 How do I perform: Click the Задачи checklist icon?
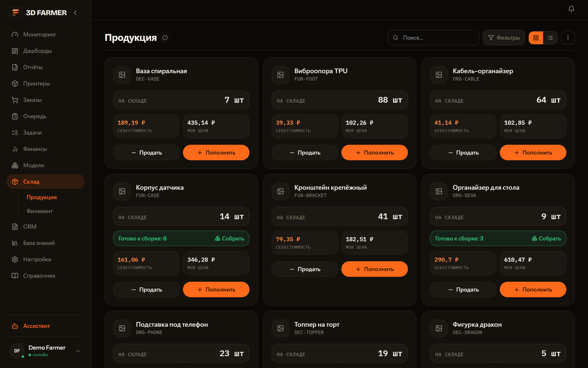click(x=15, y=133)
